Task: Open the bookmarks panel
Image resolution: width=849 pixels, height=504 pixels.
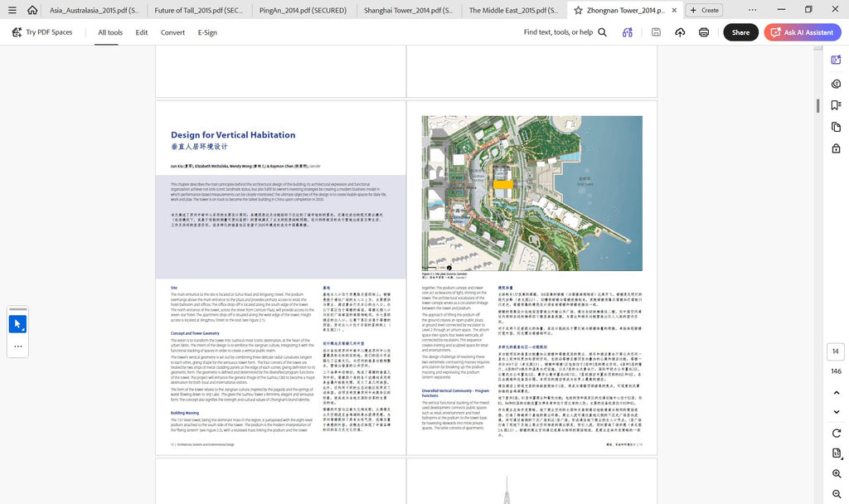Action: [836, 105]
